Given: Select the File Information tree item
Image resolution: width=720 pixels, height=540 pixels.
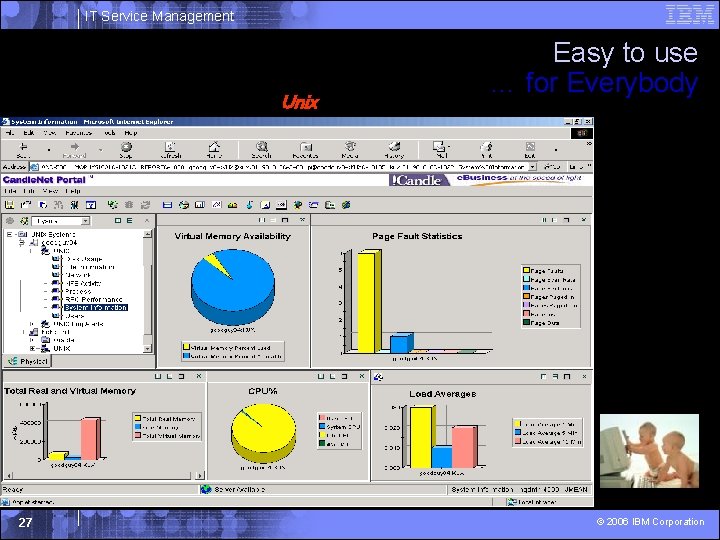Looking at the screenshot, I should [90, 267].
